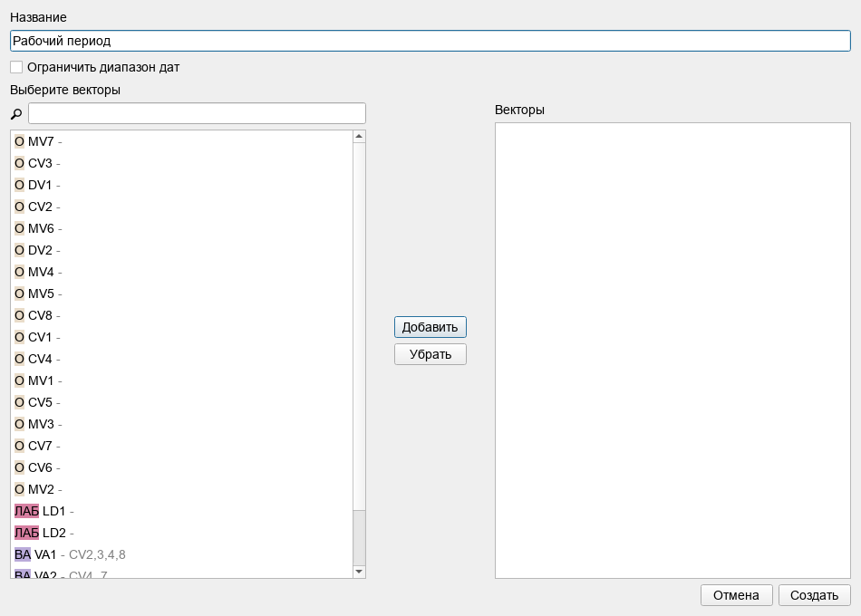Click the empty Векторы list box
Screen dimensions: 861x616
[672, 351]
